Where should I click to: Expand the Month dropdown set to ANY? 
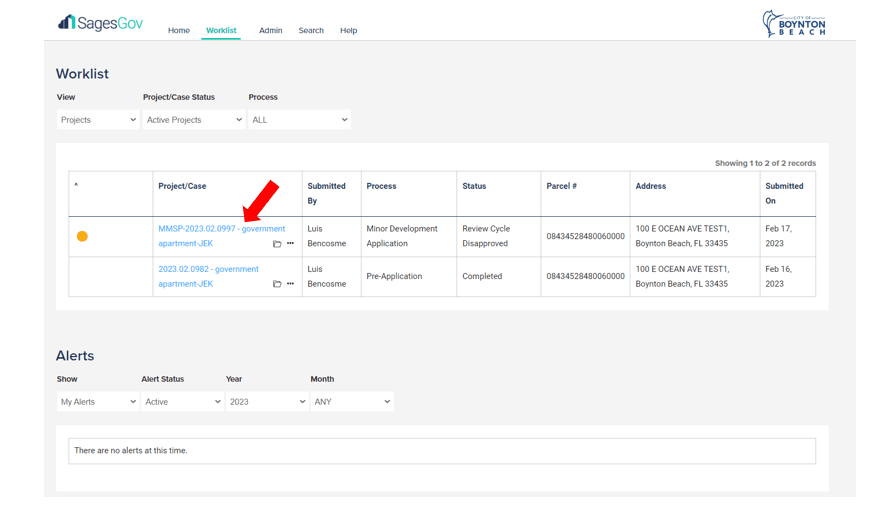click(x=351, y=402)
